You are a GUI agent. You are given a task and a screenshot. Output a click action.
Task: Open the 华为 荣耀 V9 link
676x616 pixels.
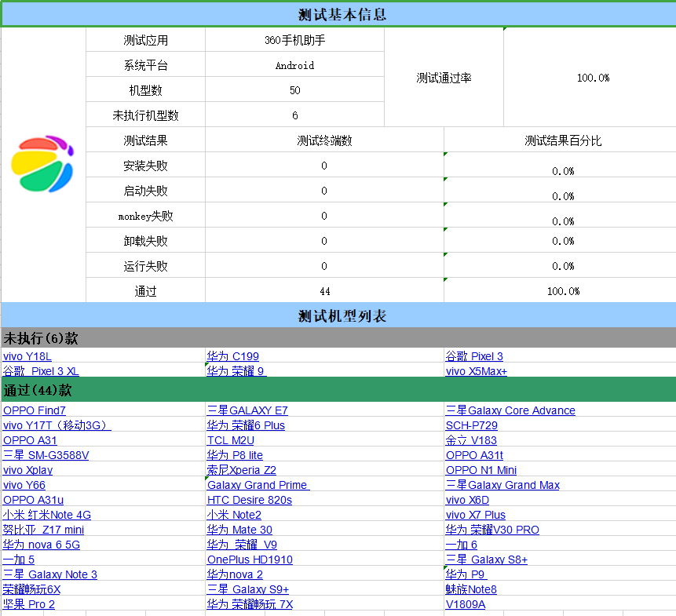click(242, 545)
